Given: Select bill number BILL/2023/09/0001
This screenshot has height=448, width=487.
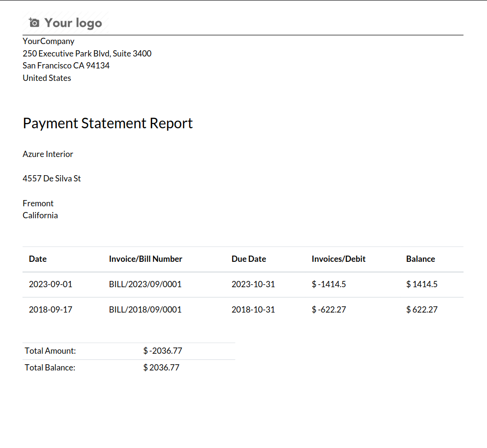Looking at the screenshot, I should coord(145,284).
